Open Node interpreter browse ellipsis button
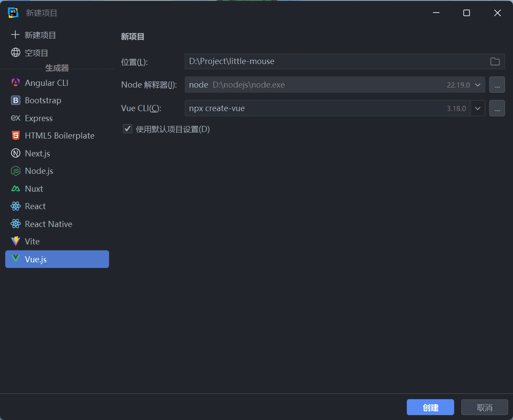The width and height of the screenshot is (513, 420). (497, 85)
